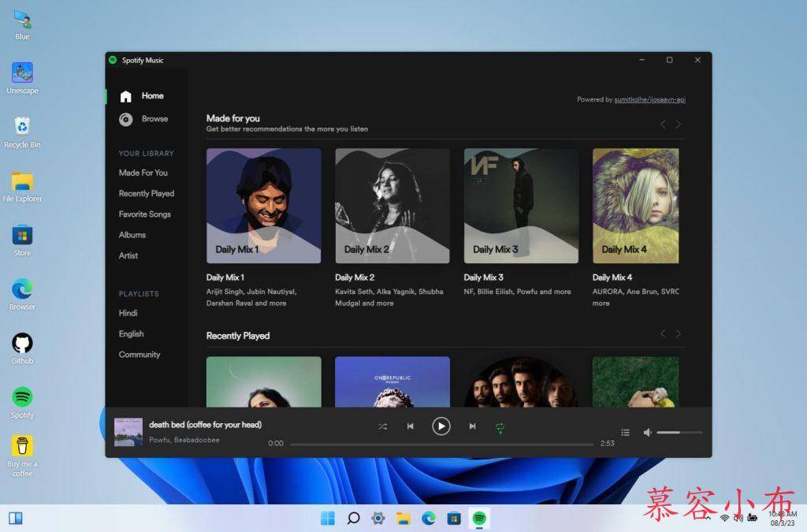Open Favorite Songs in library
This screenshot has width=807, height=532.
click(145, 214)
